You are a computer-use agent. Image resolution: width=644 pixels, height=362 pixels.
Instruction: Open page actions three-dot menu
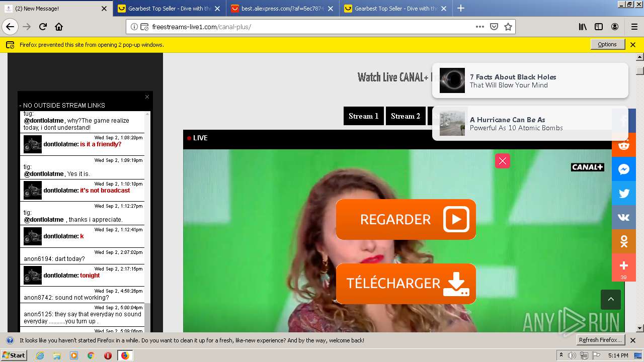click(480, 27)
